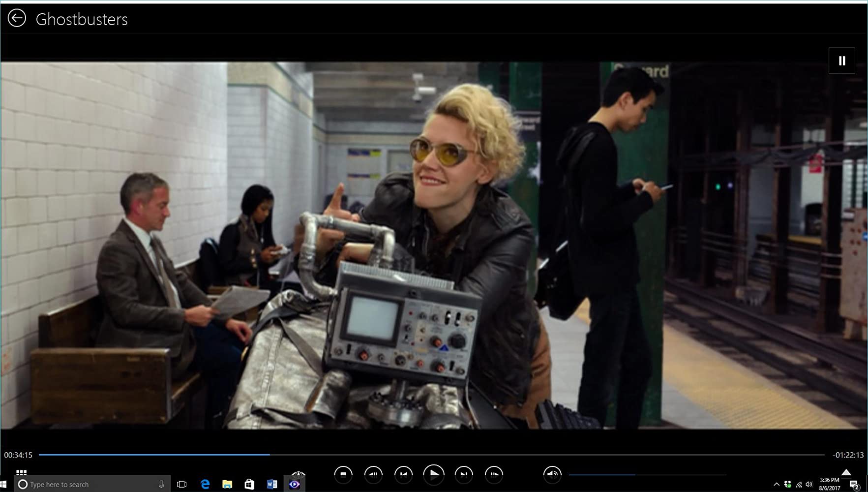Screen dimensions: 868x492
Task: Skip to the next track
Action: (463, 474)
